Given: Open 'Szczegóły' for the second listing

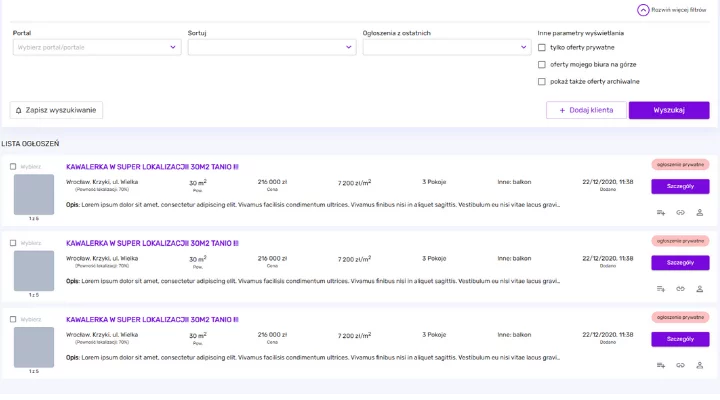Looking at the screenshot, I should (x=679, y=262).
